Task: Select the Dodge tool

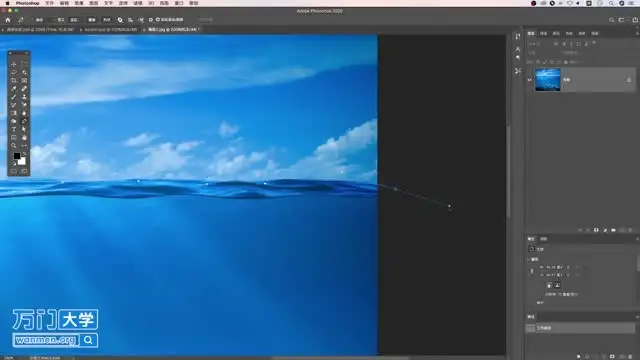Action: (x=13, y=121)
